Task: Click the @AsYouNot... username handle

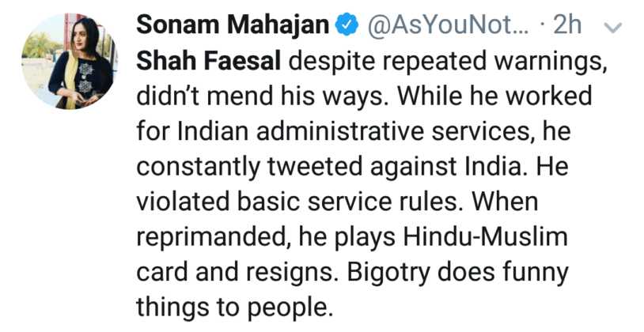Action: [x=448, y=25]
